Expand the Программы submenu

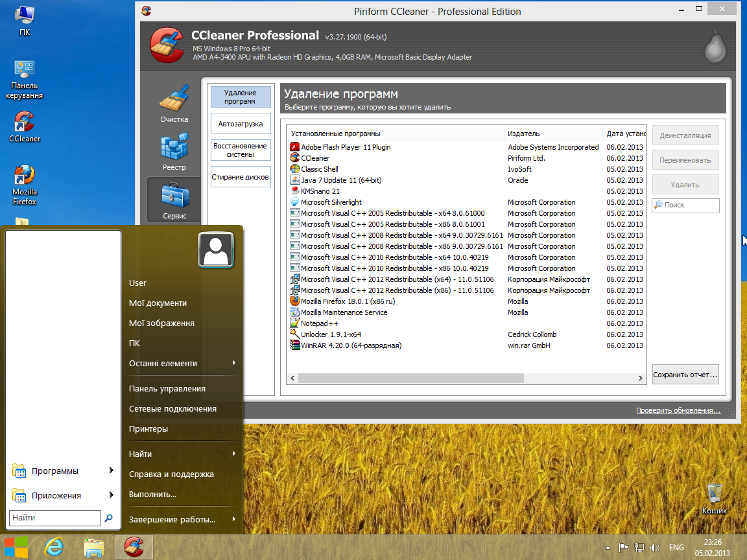point(112,471)
